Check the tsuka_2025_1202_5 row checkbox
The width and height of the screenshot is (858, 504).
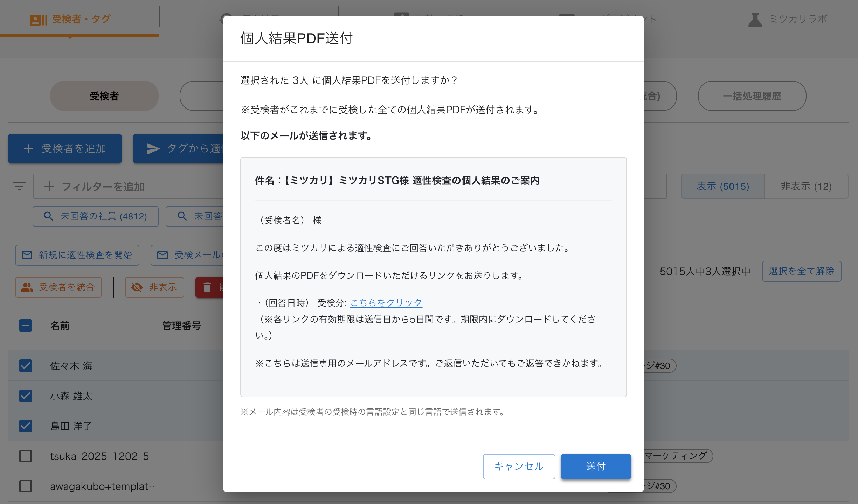[x=26, y=456]
